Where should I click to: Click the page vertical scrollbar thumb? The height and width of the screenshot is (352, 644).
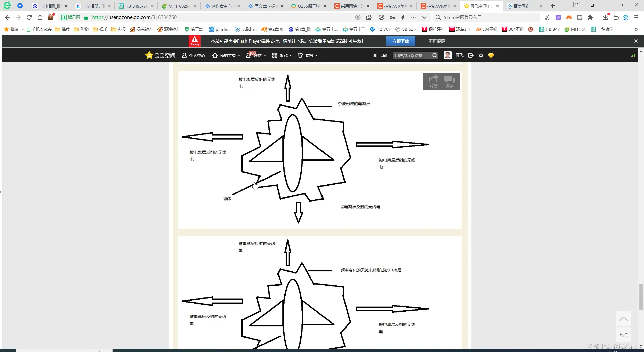click(641, 297)
